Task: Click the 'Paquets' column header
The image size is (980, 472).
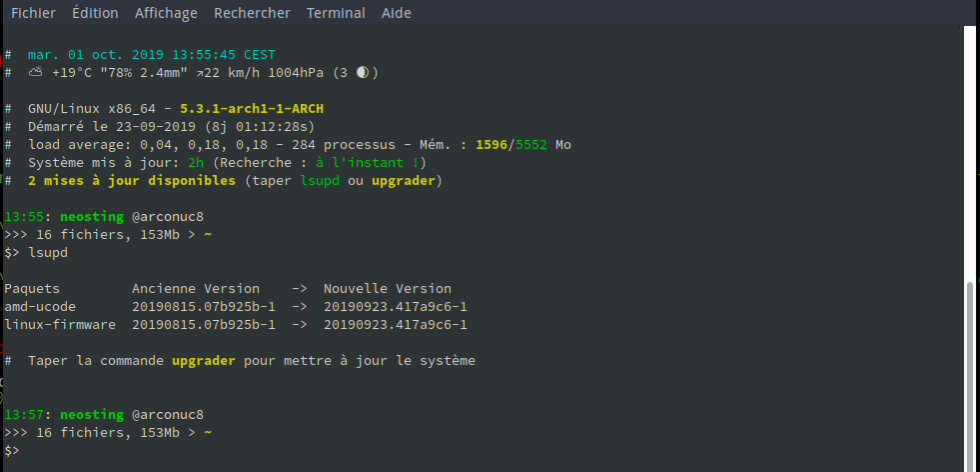Action: coord(32,289)
